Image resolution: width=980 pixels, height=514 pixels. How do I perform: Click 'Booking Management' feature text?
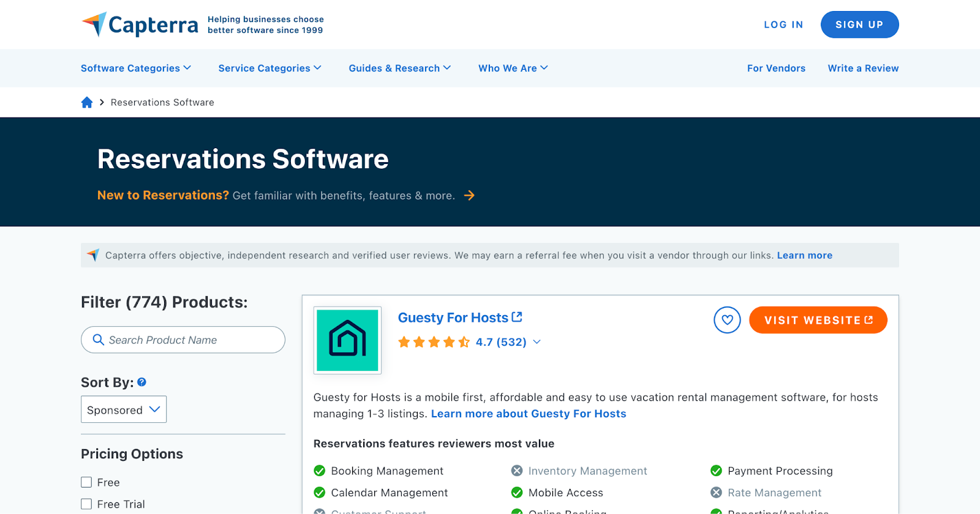click(x=387, y=471)
